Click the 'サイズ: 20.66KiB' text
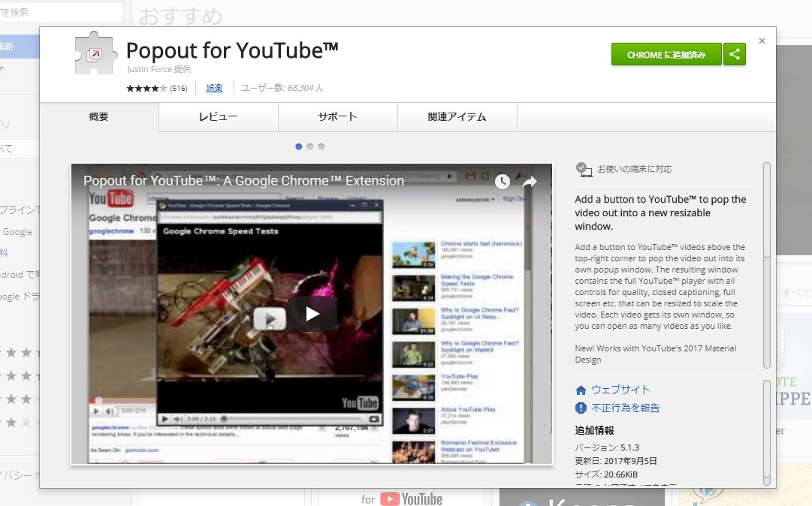The width and height of the screenshot is (812, 506). click(x=606, y=474)
